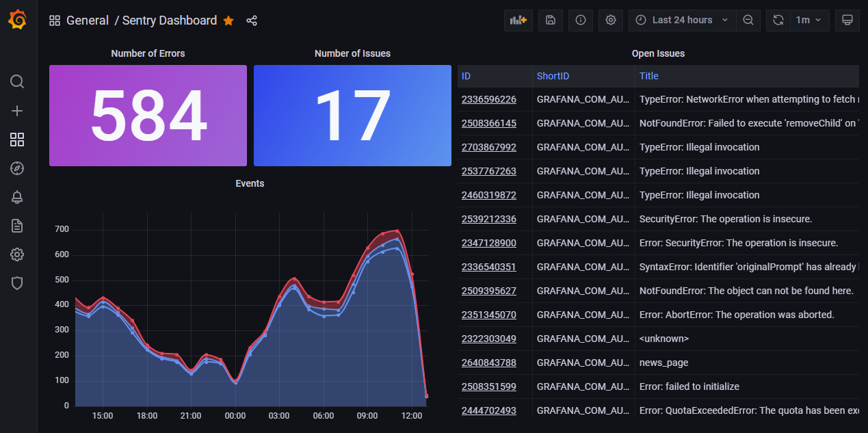Open the Server Admin shield icon
Screen dimensions: 868x433
pos(17,283)
